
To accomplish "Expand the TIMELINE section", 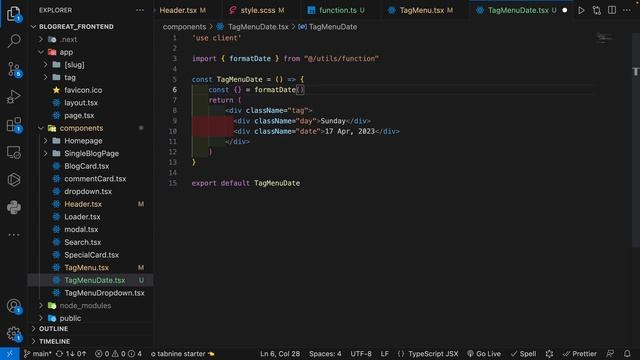I will [x=54, y=341].
